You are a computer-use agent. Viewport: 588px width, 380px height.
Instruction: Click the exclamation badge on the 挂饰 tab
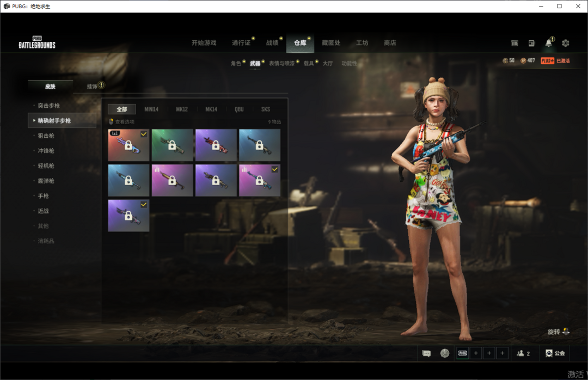click(101, 85)
